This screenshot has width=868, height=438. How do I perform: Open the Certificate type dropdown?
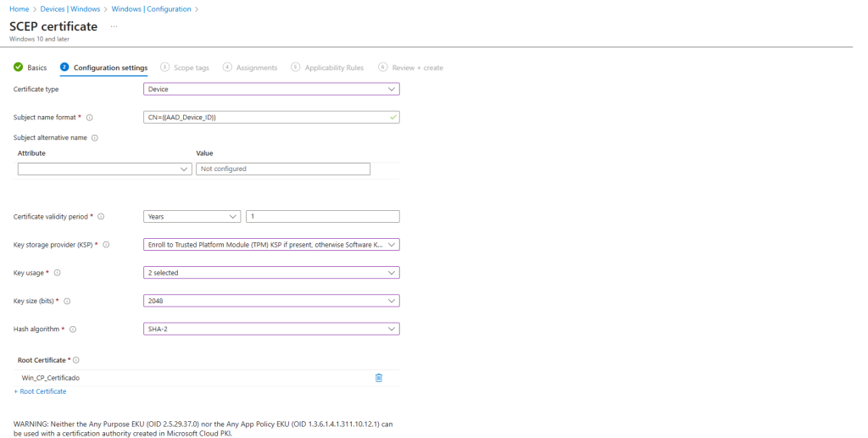pyautogui.click(x=271, y=89)
